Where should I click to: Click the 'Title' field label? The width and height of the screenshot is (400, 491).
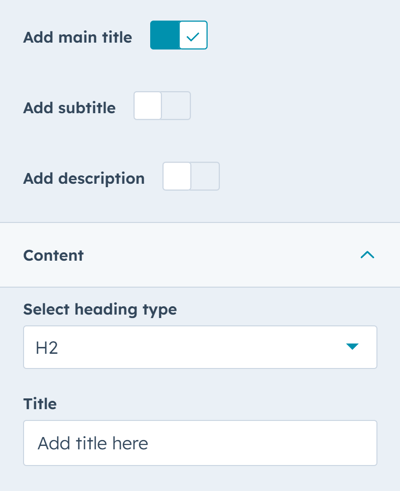coord(40,404)
